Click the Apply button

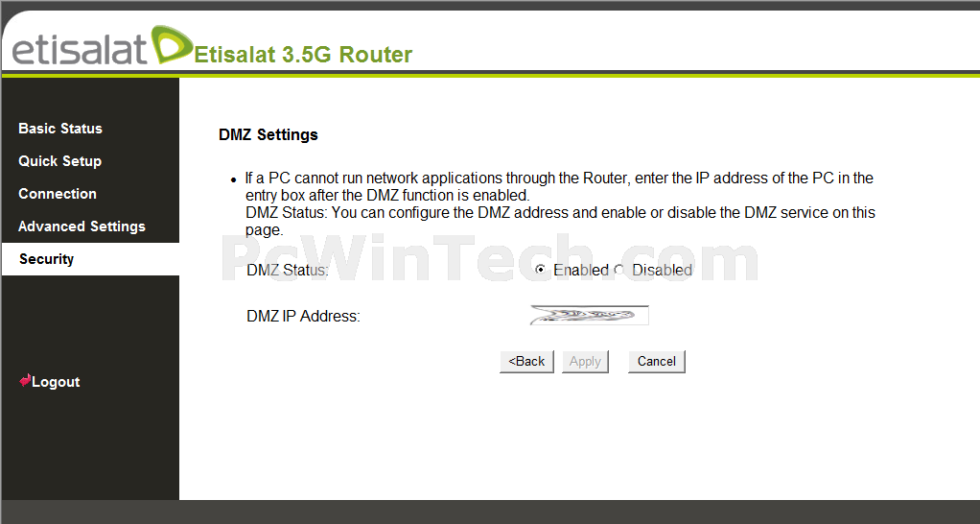coord(585,362)
